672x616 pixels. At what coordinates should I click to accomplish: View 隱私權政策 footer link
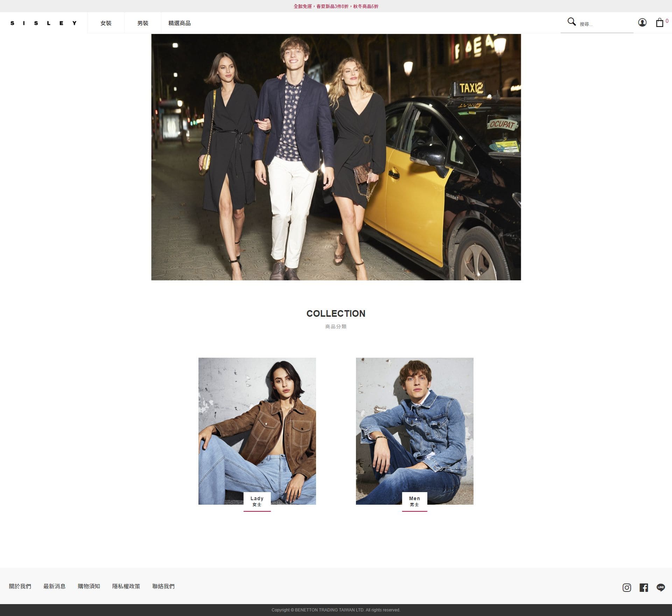[126, 586]
